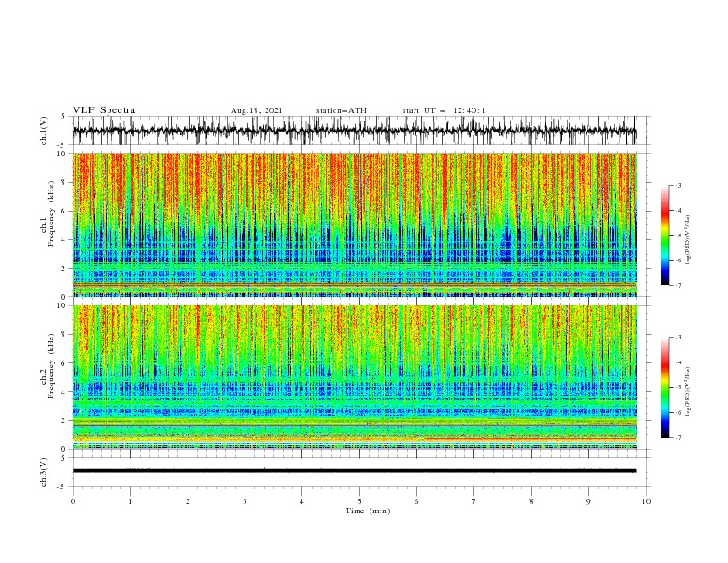Click the "-5" volt tick on ch.3 waveform

pos(62,487)
